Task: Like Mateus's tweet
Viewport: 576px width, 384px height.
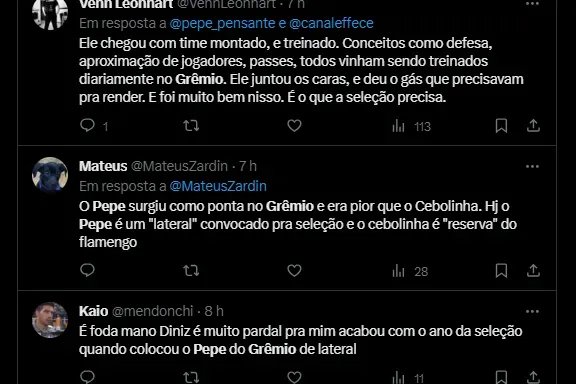Action: click(x=294, y=271)
